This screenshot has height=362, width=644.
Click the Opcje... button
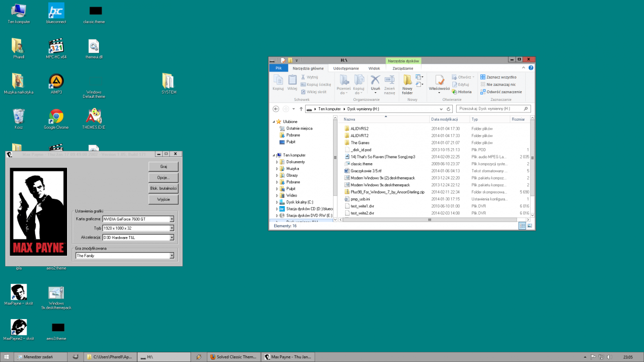click(x=164, y=178)
